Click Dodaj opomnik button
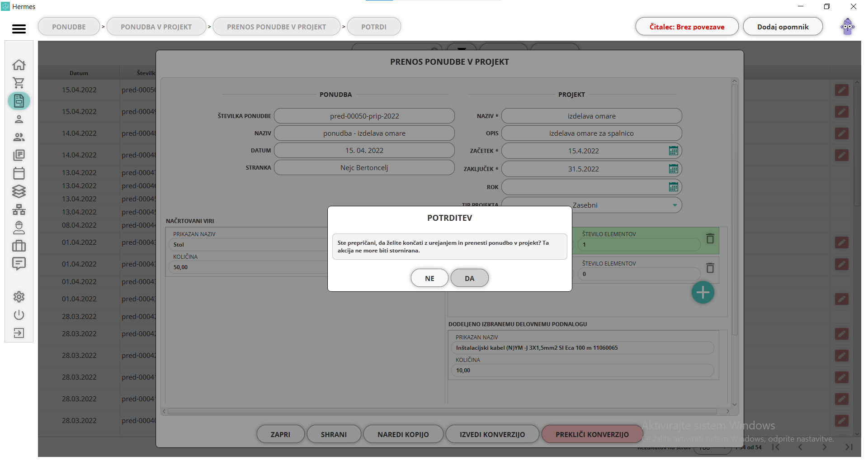 (783, 27)
